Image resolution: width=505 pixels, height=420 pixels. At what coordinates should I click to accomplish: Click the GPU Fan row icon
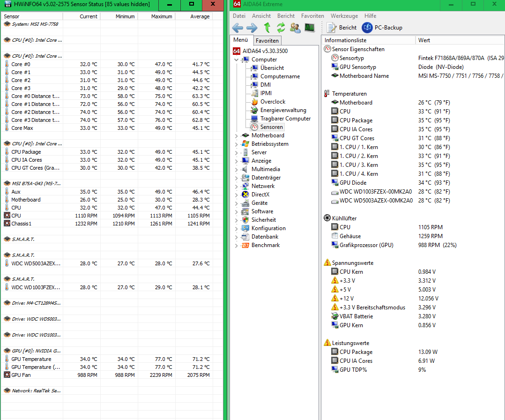click(7, 375)
